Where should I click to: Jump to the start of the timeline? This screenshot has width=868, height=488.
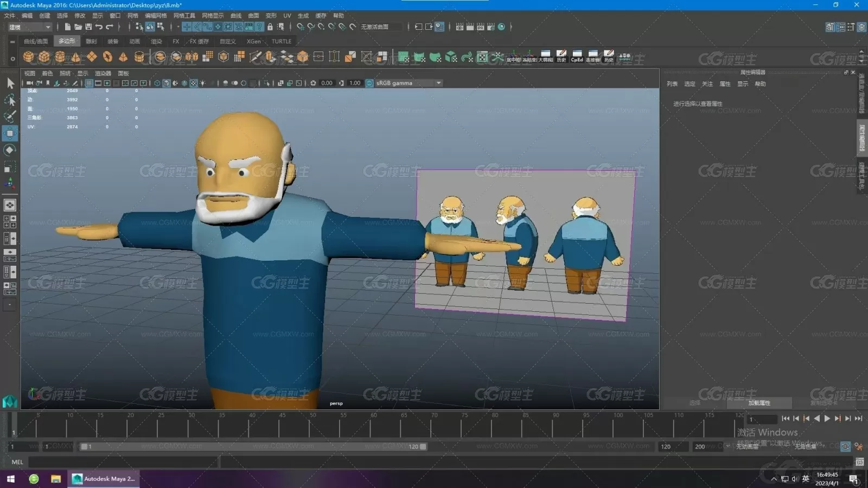coord(786,419)
